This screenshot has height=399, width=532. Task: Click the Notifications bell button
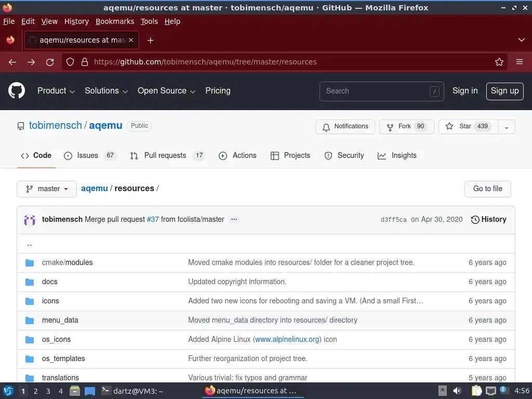click(345, 127)
